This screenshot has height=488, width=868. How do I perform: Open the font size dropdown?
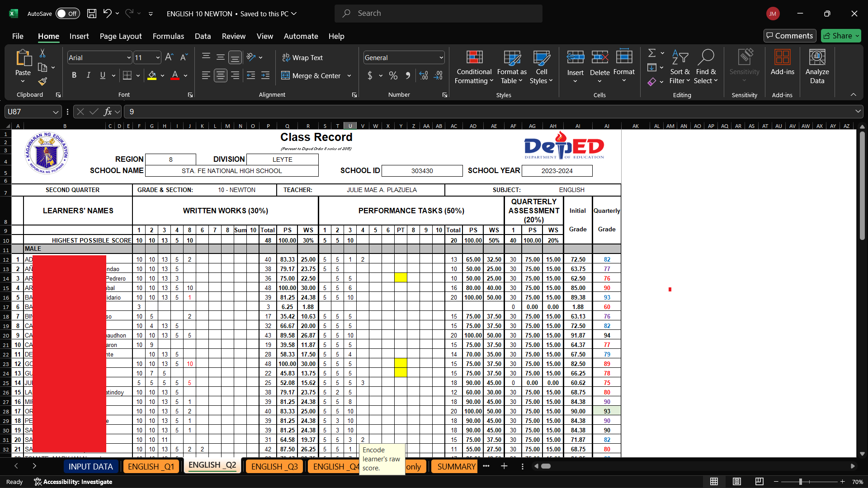click(158, 57)
